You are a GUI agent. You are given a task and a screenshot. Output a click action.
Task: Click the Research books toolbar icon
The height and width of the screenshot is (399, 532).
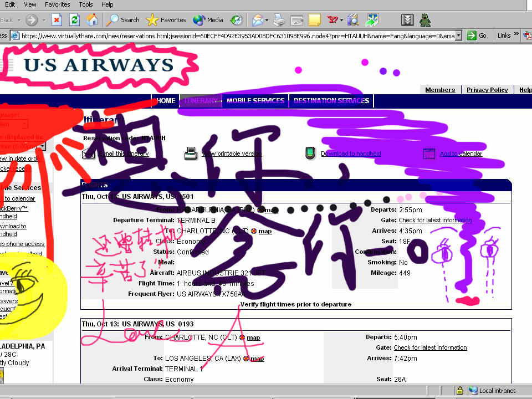pos(353,20)
